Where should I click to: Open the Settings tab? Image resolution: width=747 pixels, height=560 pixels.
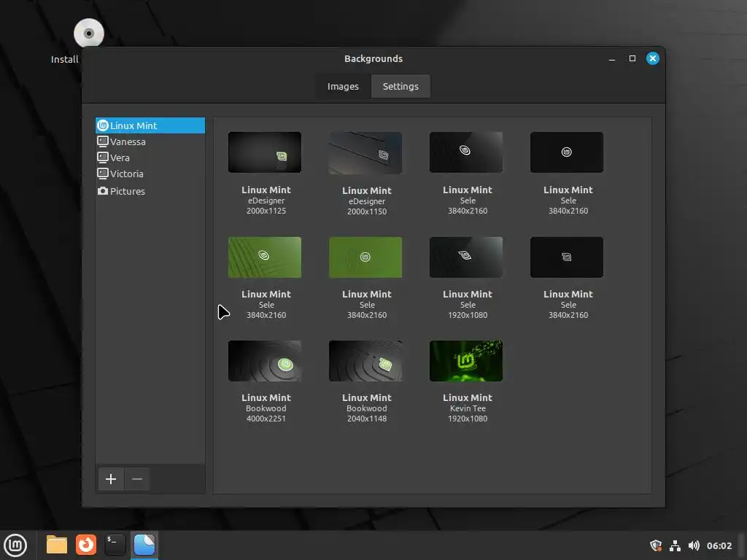point(400,86)
